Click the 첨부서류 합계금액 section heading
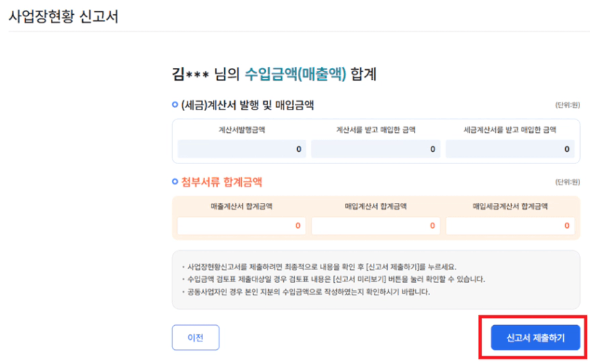Viewport: 590px width, 364px height. pos(221,182)
